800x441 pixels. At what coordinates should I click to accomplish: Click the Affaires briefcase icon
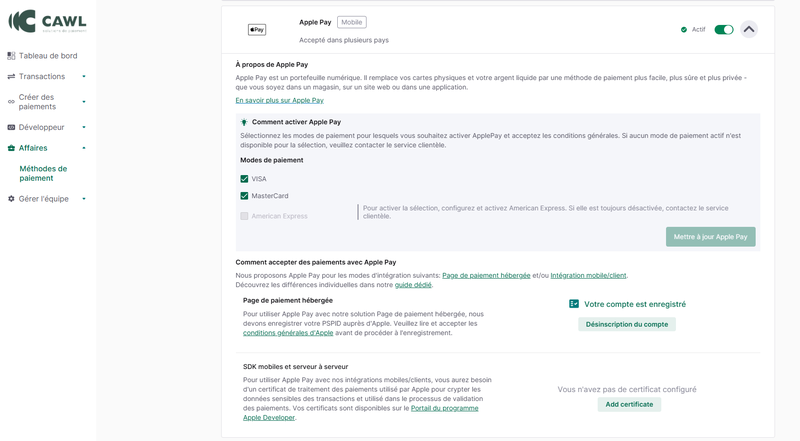[x=11, y=148]
